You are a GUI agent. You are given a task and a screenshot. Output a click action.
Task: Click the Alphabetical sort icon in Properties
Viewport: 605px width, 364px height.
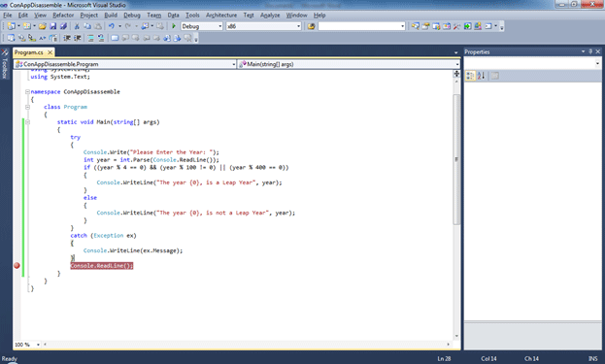point(481,76)
